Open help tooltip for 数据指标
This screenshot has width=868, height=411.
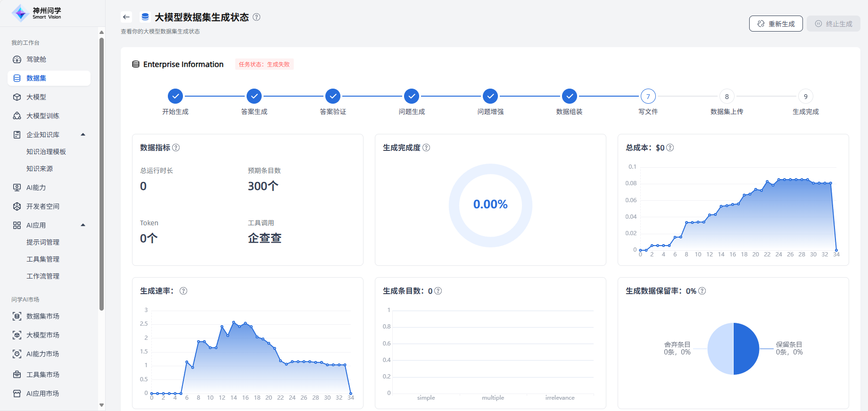[176, 148]
